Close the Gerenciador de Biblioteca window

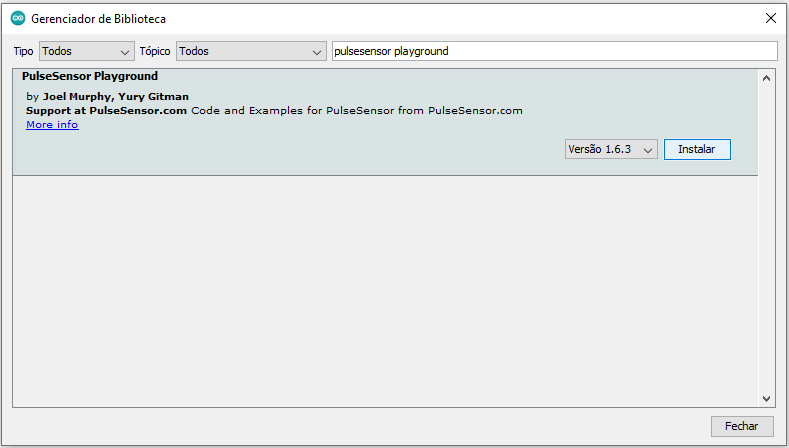point(770,18)
